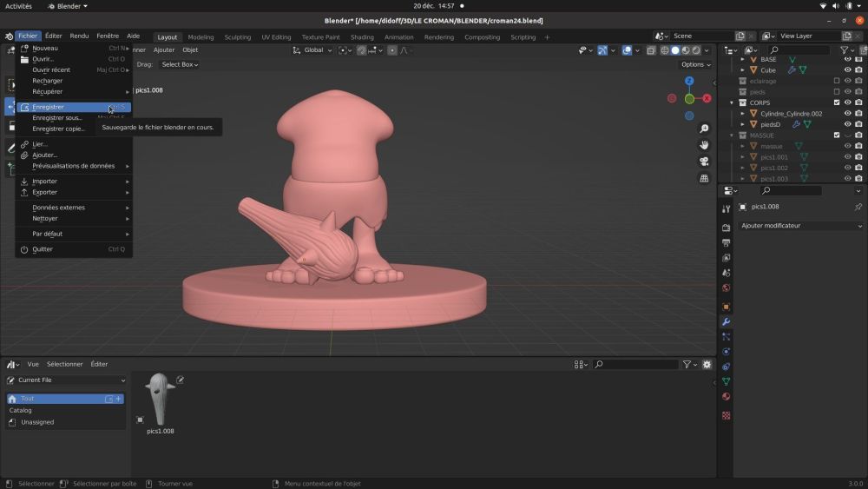Expand the Cube object in outliner
This screenshot has height=489, width=868.
pyautogui.click(x=742, y=70)
